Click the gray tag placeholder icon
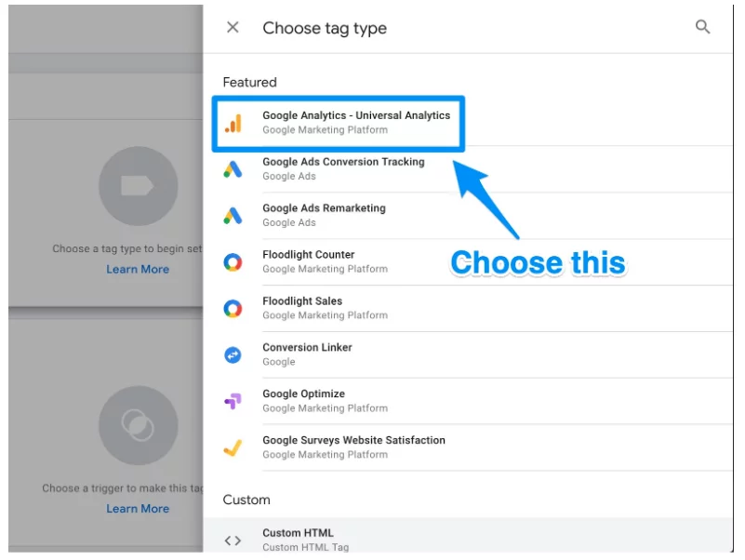Viewport: 745px width, 560px height. pos(138,185)
